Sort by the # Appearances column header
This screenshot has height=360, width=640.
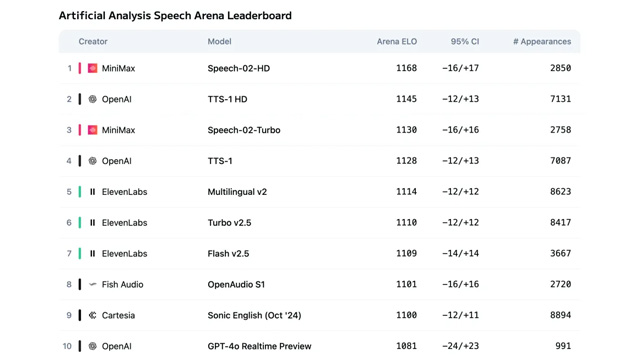click(542, 42)
